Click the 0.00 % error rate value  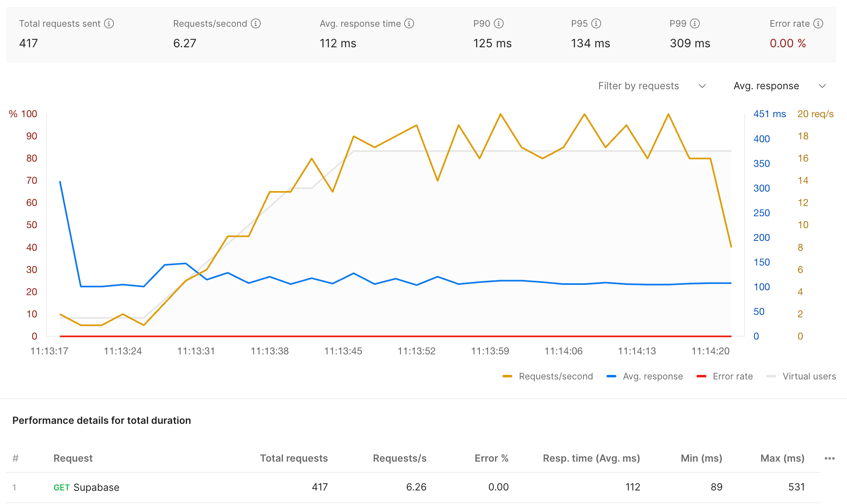[x=788, y=43]
